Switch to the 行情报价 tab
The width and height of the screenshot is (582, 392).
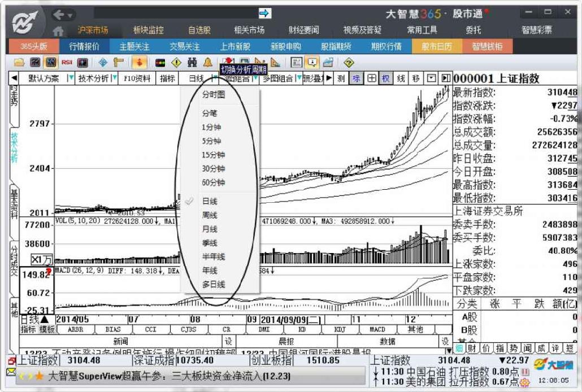[x=85, y=46]
